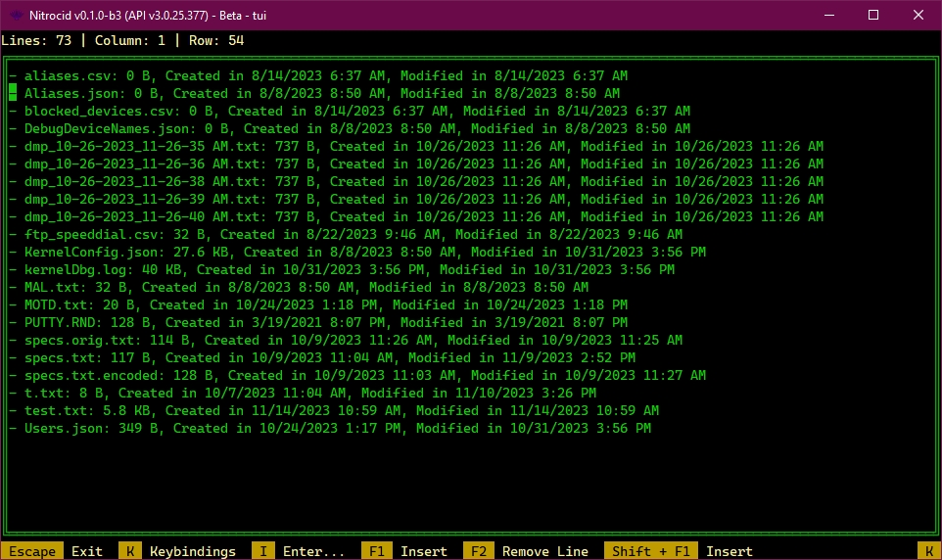Viewport: 942px width, 560px height.
Task: Open Keybindings from the bottom bar
Action: (x=192, y=551)
